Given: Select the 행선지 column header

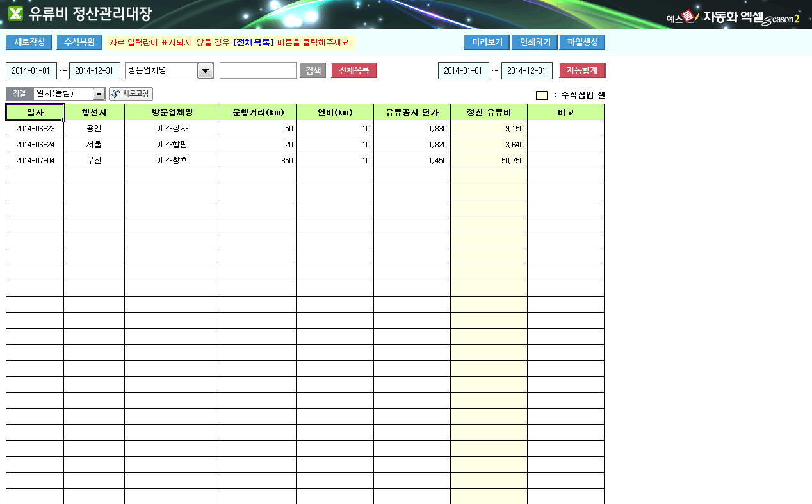Looking at the screenshot, I should coord(94,112).
